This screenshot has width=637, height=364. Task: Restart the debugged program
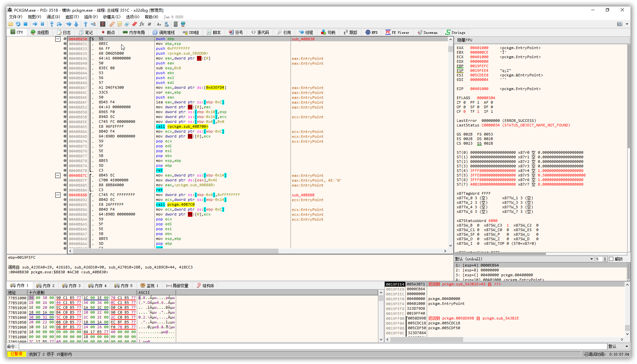(x=18, y=24)
